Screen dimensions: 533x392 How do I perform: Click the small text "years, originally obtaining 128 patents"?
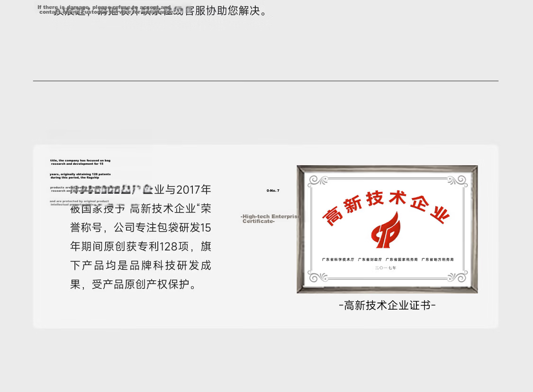point(80,174)
